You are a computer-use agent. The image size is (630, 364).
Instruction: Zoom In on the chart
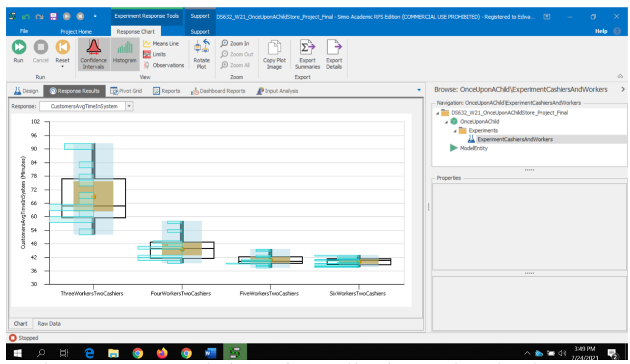(x=235, y=44)
